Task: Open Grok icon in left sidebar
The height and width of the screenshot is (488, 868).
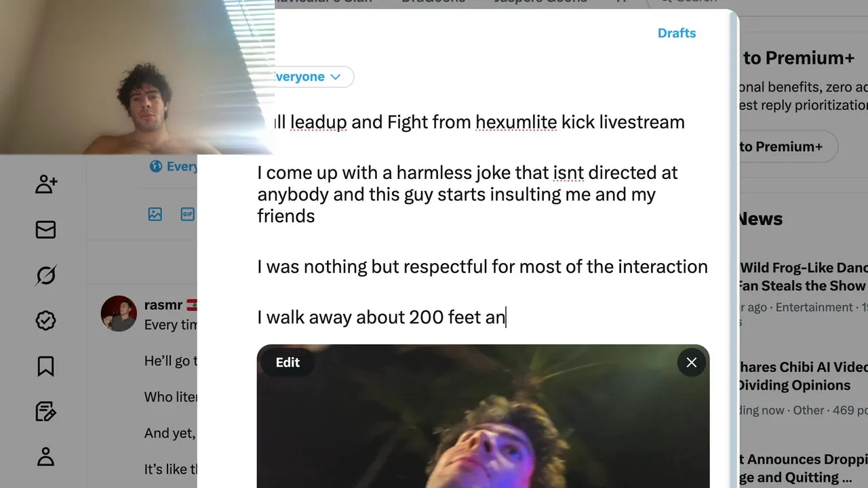Action: [x=45, y=275]
